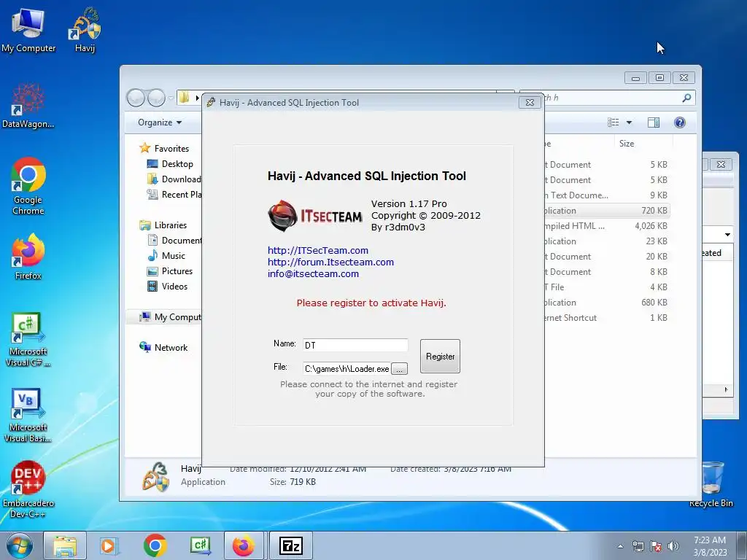Click the taskbar clock showing 7:23 AM

pyautogui.click(x=710, y=546)
